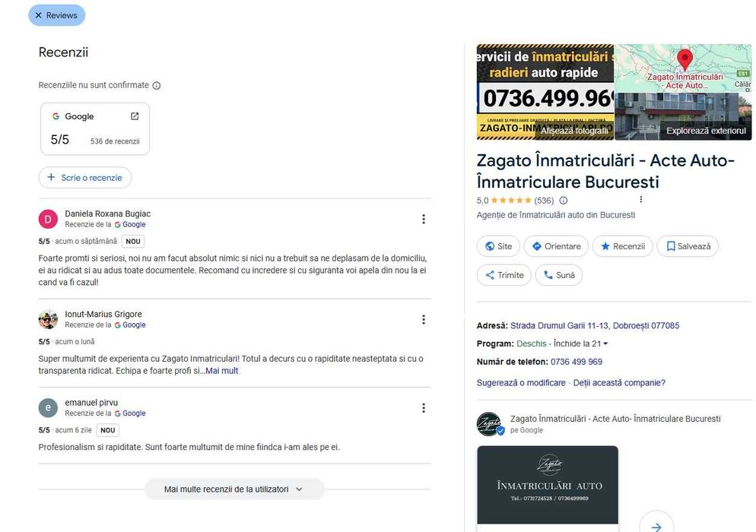Click Scrie o recenzie button
This screenshot has height=532, width=756.
tap(85, 177)
